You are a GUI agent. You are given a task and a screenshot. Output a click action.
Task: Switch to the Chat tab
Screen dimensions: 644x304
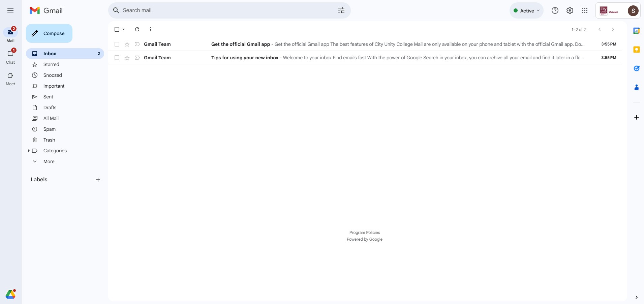coord(10,57)
